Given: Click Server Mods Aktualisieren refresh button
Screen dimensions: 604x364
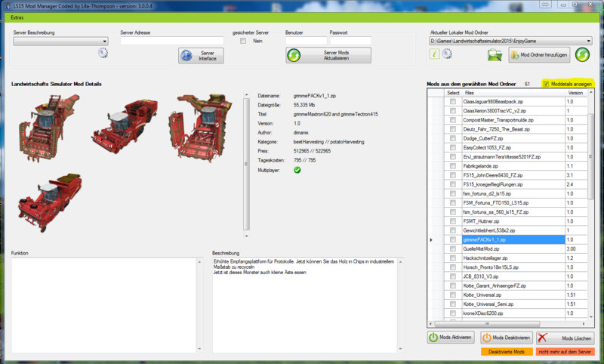Looking at the screenshot, I should pyautogui.click(x=328, y=55).
